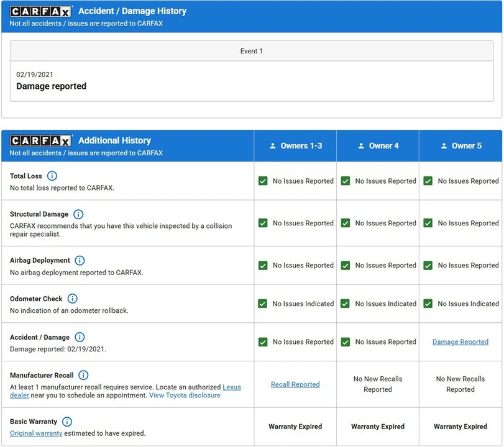The width and height of the screenshot is (504, 447).
Task: Click Airbag Deployment checkmark for Owner 4
Action: 346,265
